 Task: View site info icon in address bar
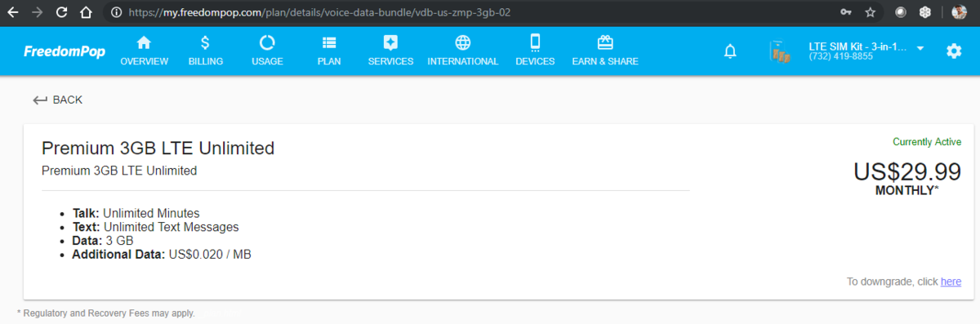click(116, 13)
